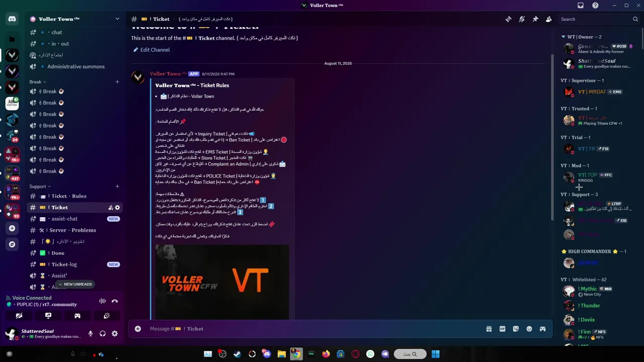Turn on camera in voice panel
The height and width of the screenshot is (362, 644).
click(19, 316)
